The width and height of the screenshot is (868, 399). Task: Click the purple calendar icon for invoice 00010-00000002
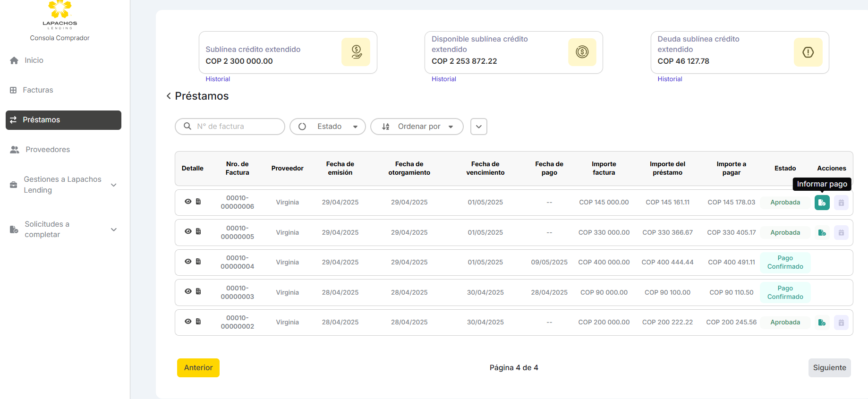coord(841,323)
